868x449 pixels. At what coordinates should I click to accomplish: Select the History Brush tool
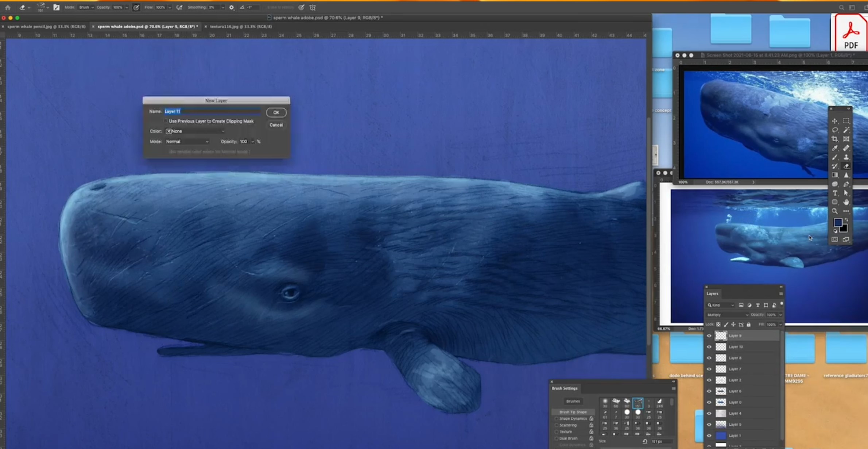(835, 166)
